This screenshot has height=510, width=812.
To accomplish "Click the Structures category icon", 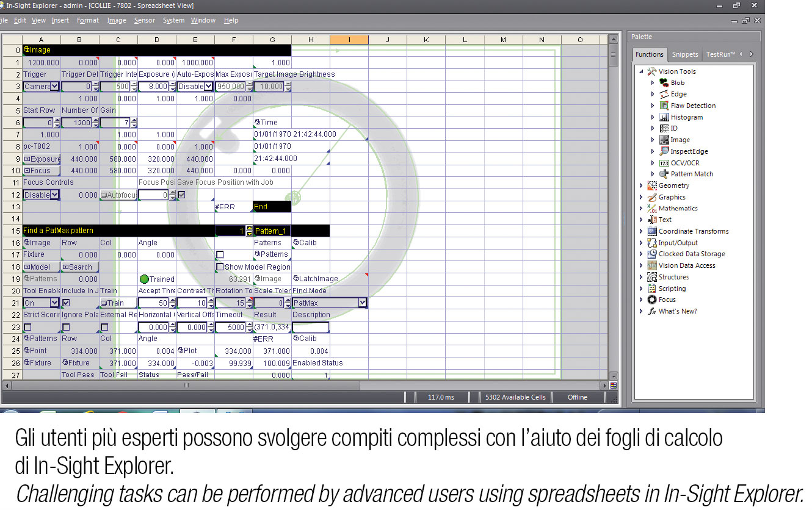I will (652, 277).
